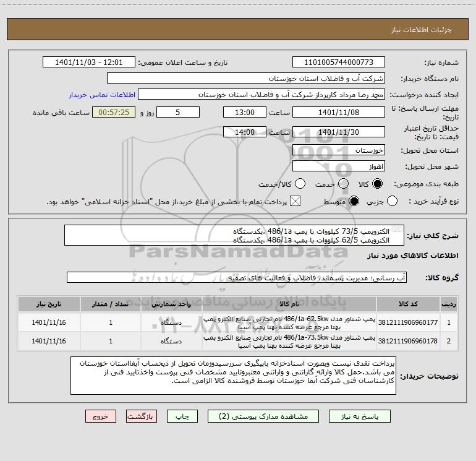This screenshot has width=476, height=461.
Task: Select the خدمت radio button
Action: [x=343, y=184]
